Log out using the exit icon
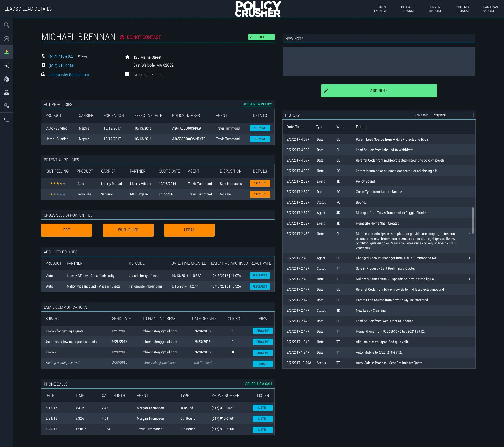 7,119
